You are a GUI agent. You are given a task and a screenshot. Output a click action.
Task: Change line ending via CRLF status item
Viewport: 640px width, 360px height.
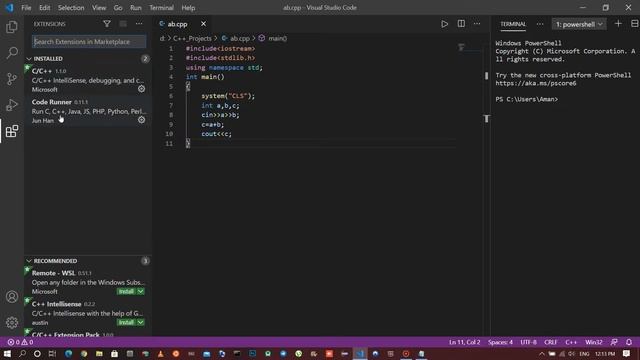[x=551, y=342]
